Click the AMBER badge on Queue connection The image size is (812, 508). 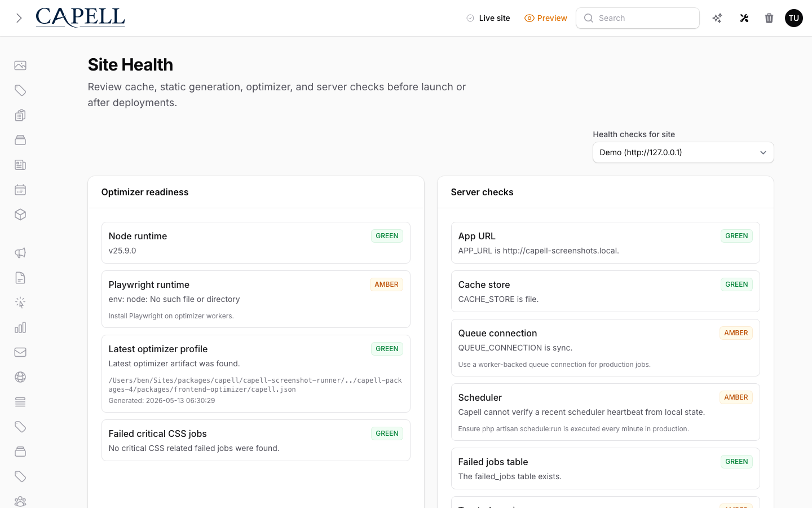pos(736,333)
